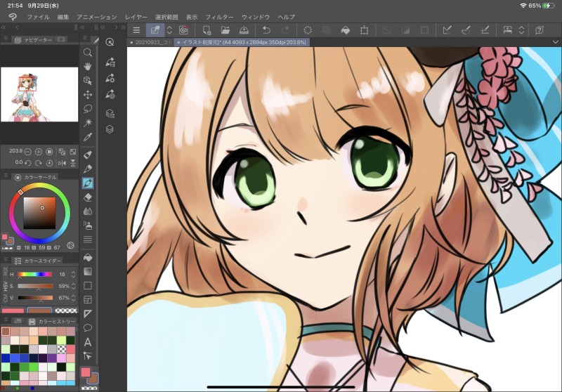Expand edit mode switcher arrows
This screenshot has width=562, height=392.
(169, 30)
